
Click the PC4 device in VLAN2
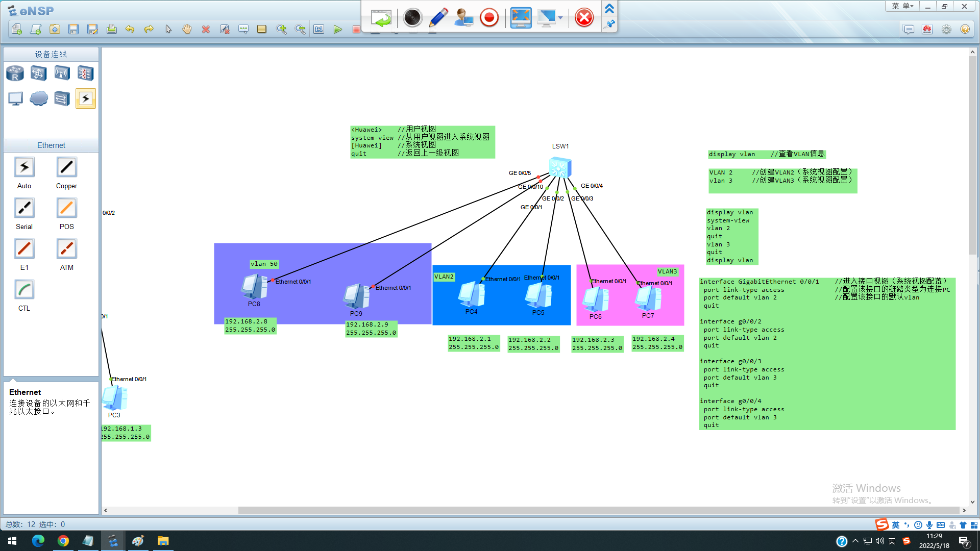point(471,295)
